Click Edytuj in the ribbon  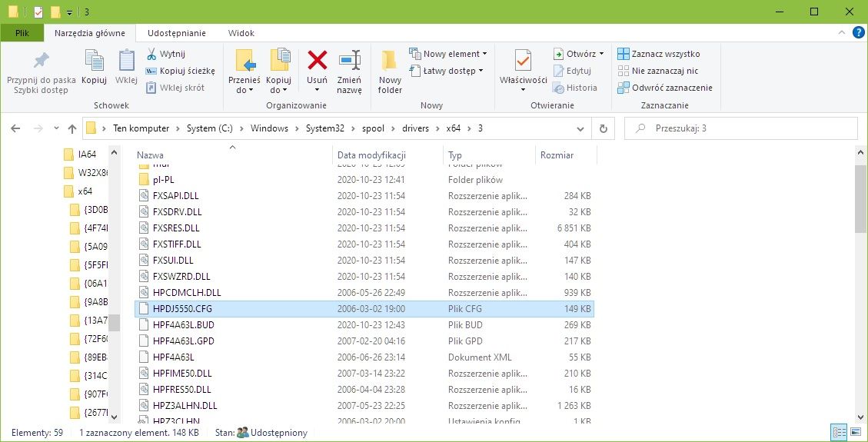tap(573, 71)
